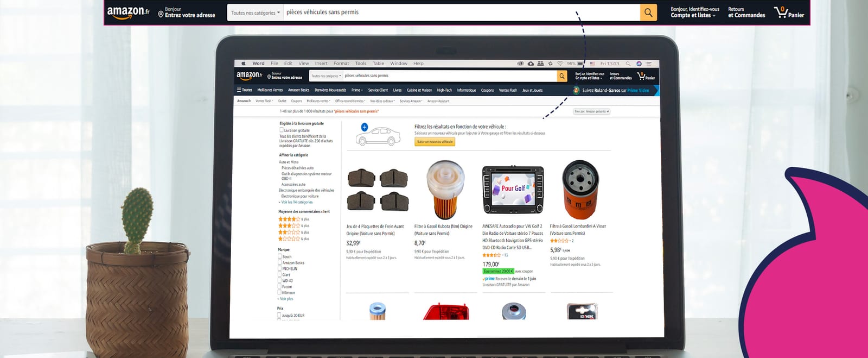The width and height of the screenshot is (868, 358).
Task: Open Siri from the Mac menu bar
Action: tap(639, 64)
